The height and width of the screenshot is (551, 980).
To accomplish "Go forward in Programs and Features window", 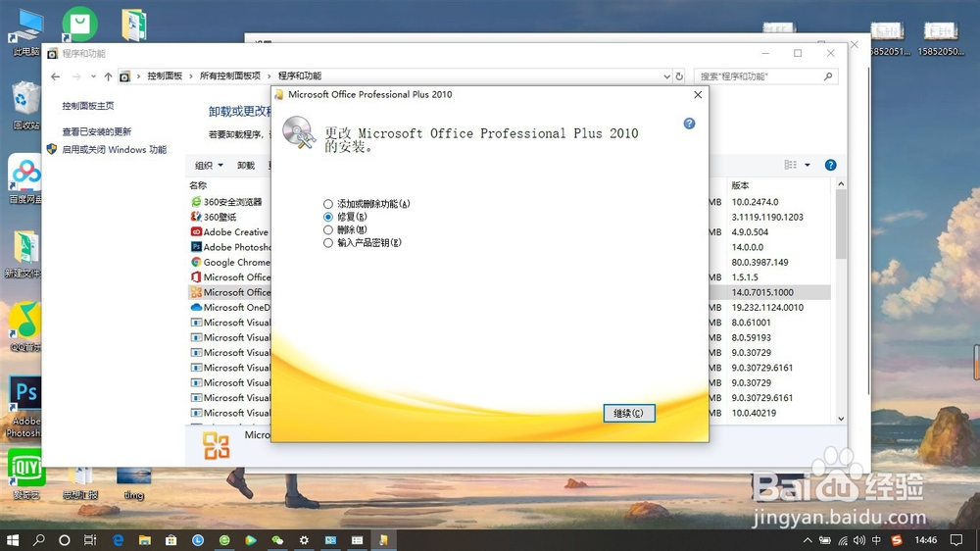I will click(x=76, y=76).
